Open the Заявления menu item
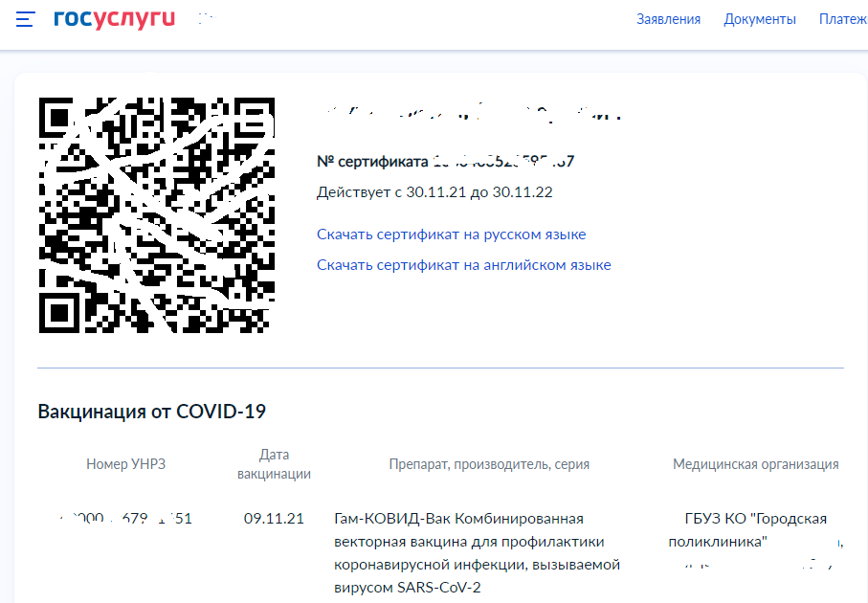The height and width of the screenshot is (603, 868). (x=668, y=19)
